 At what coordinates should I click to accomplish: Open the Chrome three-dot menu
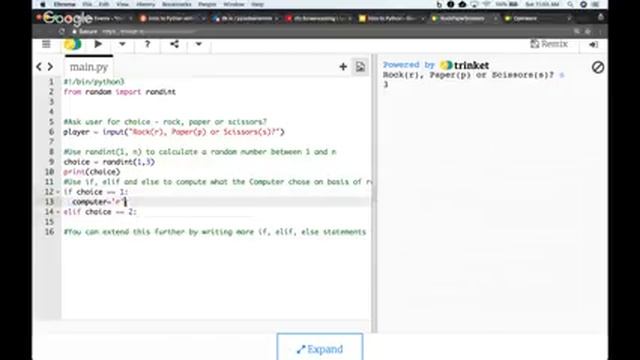(x=600, y=31)
